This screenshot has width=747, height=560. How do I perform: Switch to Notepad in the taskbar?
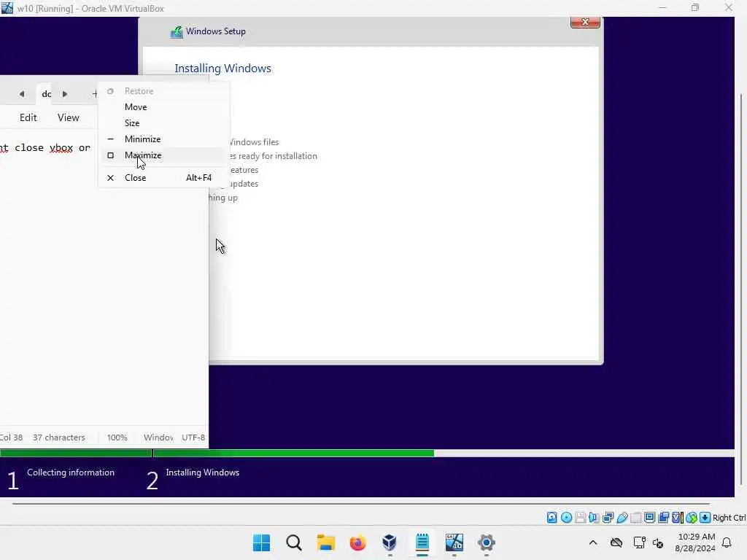pyautogui.click(x=422, y=542)
